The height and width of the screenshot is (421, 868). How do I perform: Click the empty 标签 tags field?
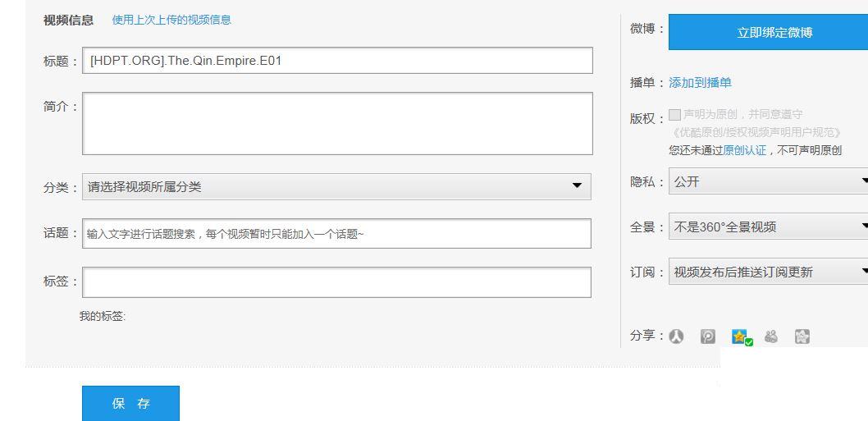click(x=336, y=282)
